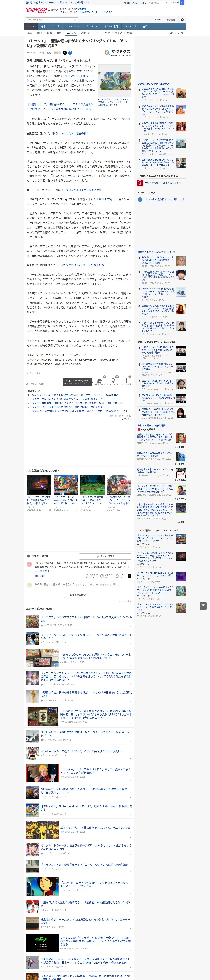Image resolution: width=210 pixels, height=980 pixels.
Task: Open the IT category
Action: point(98,33)
